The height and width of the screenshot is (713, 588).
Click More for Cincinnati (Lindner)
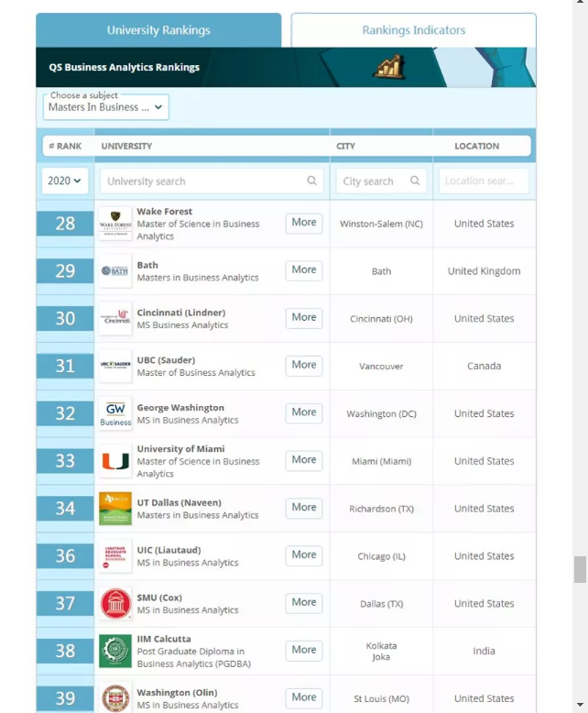tap(304, 317)
